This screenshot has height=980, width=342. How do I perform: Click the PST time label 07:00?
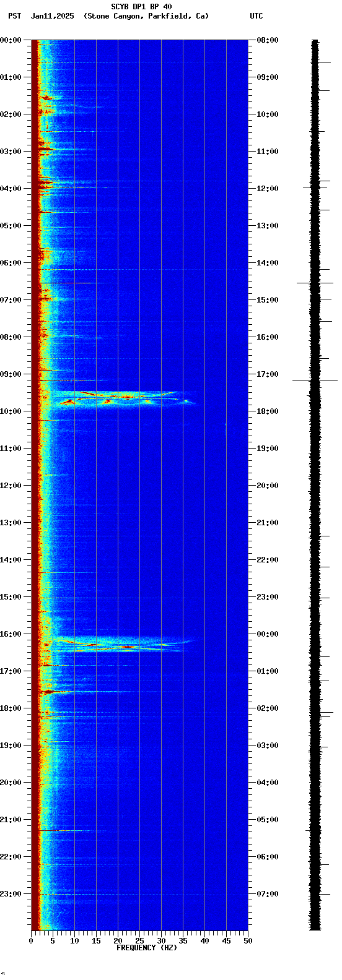(11, 300)
